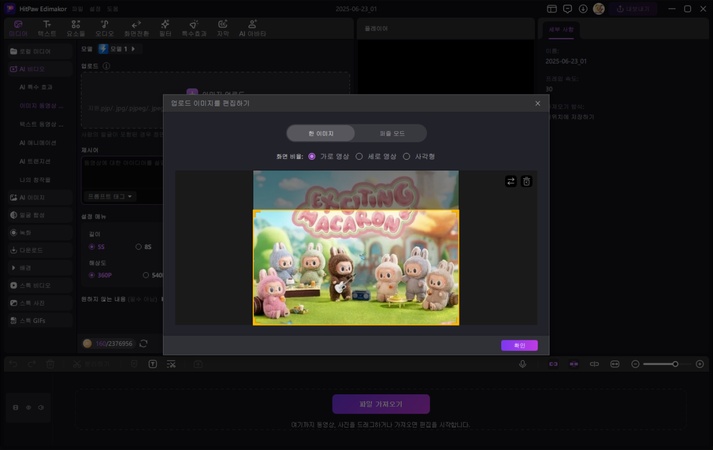The height and width of the screenshot is (450, 713).
Task: Click the text T icon on timeline toolbar
Action: point(153,364)
